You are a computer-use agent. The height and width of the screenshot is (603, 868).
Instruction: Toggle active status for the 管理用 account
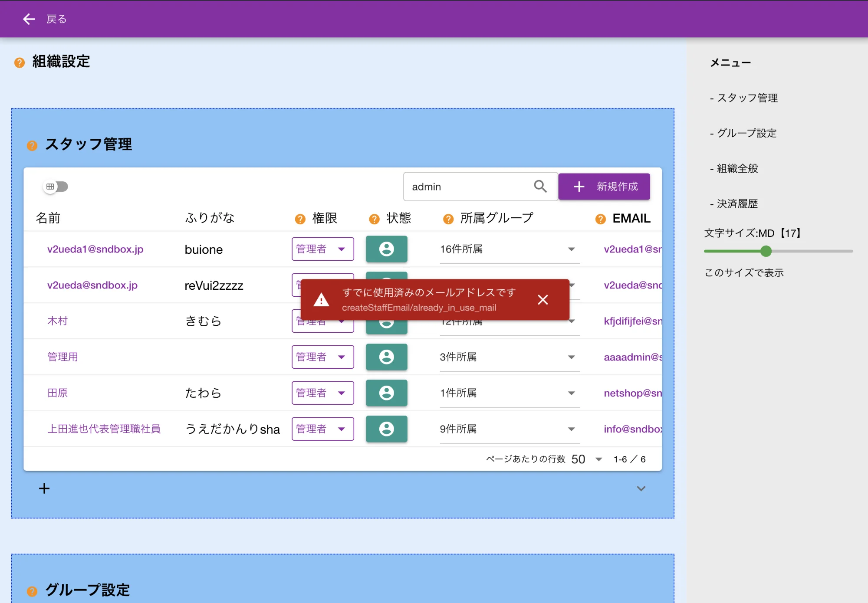click(x=386, y=357)
